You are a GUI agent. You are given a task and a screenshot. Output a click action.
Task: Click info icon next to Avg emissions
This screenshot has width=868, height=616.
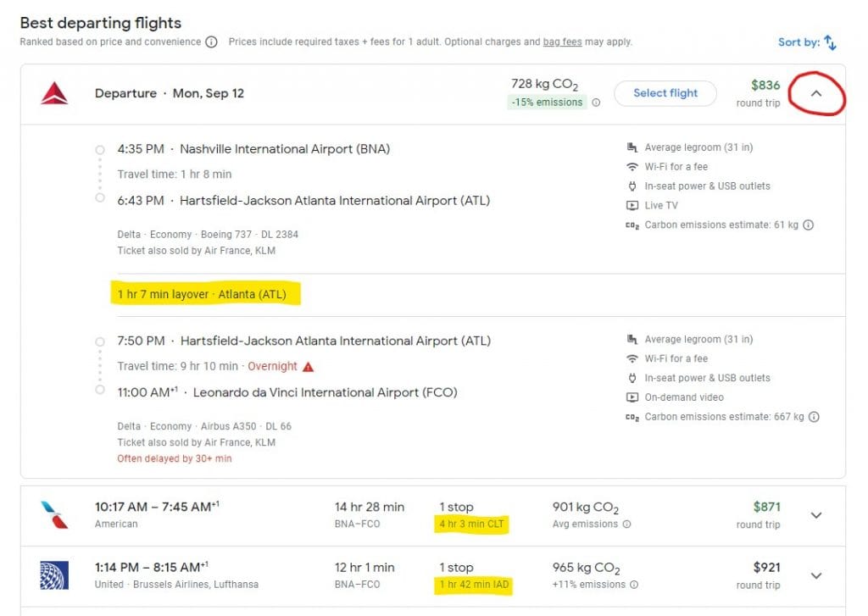point(627,524)
